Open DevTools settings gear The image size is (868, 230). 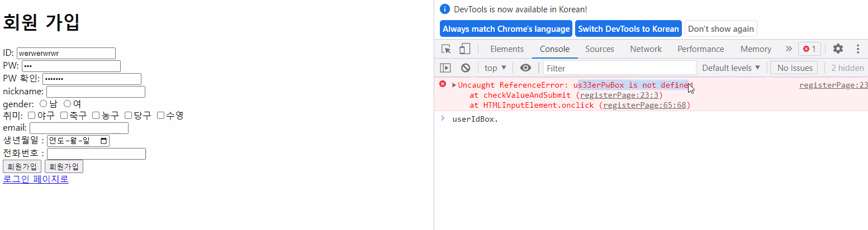838,49
